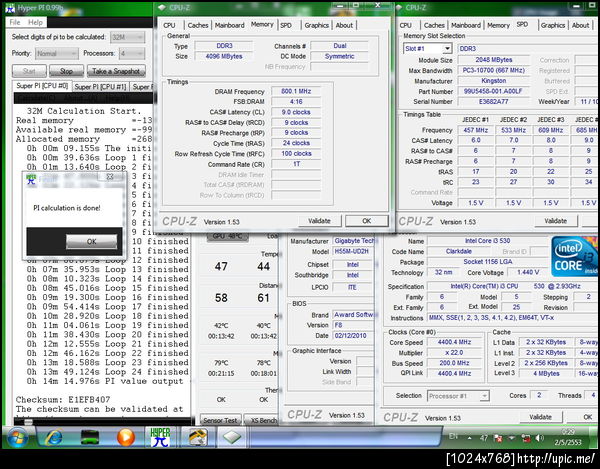Click the Hyper PI horizontal scrollbar thumb
Image resolution: width=600 pixels, height=469 pixels.
click(28, 422)
